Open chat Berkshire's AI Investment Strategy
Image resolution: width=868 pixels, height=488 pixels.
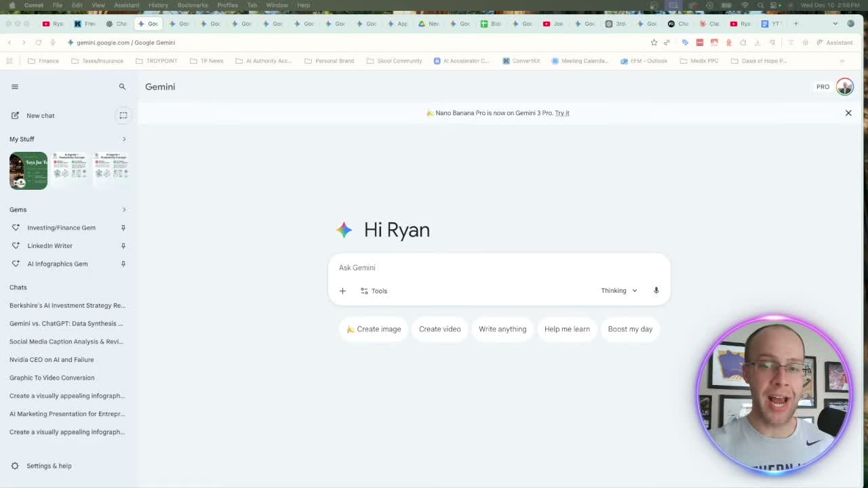point(67,306)
